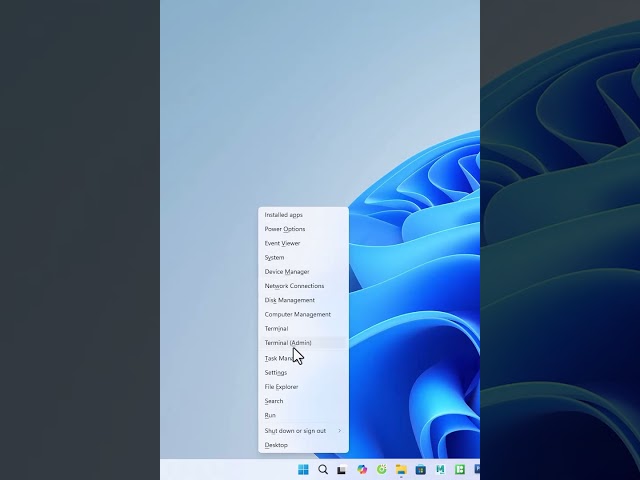Select Network Connections
The width and height of the screenshot is (640, 480).
tap(303, 286)
